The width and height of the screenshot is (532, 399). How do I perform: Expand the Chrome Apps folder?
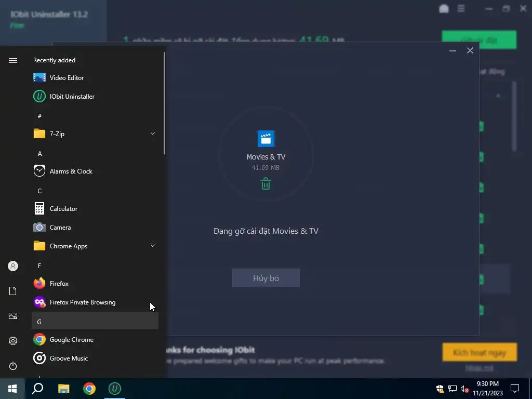(95, 246)
